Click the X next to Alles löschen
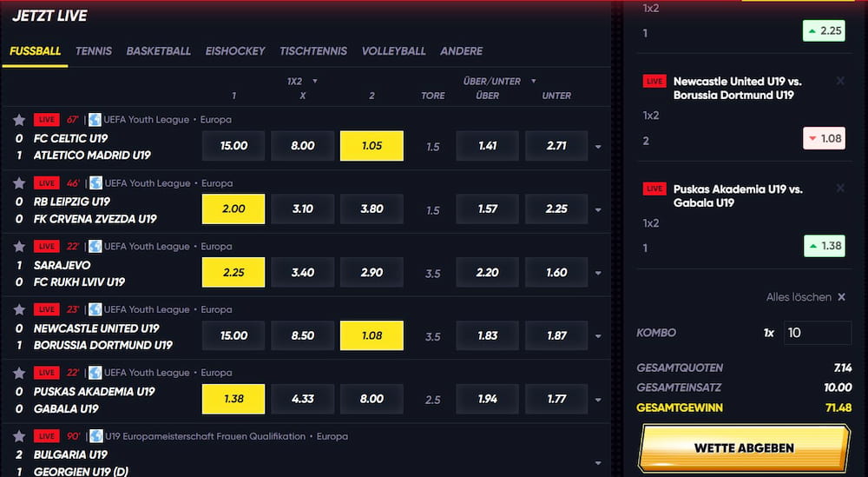The width and height of the screenshot is (868, 477). pyautogui.click(x=841, y=297)
